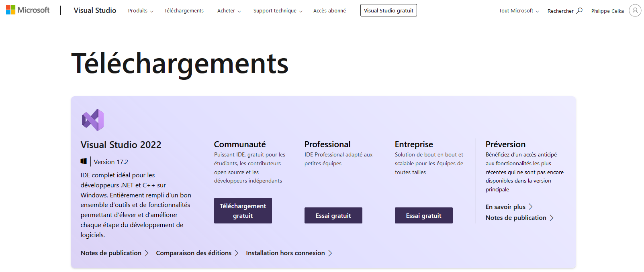The image size is (644, 272).
Task: Start Essai gratuit for Entreprise
Action: tap(424, 215)
